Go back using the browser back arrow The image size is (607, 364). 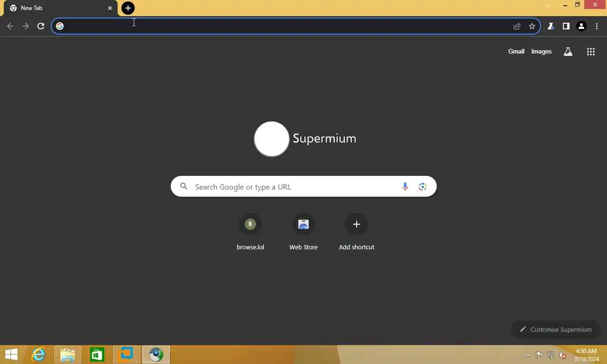click(10, 26)
